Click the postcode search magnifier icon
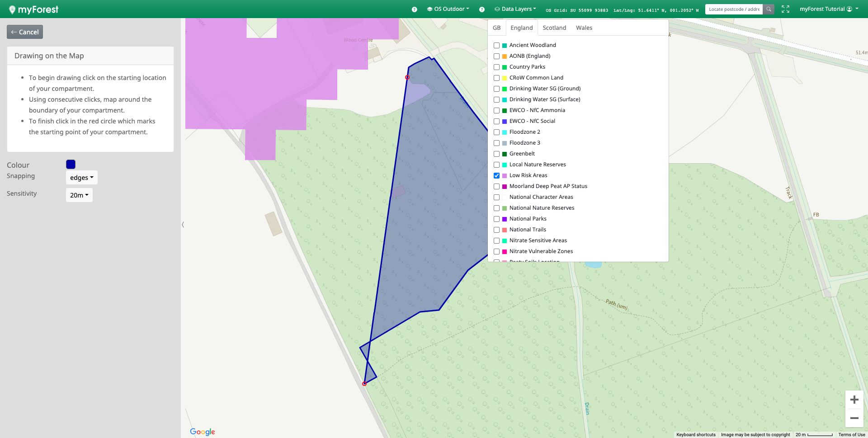 tap(769, 9)
